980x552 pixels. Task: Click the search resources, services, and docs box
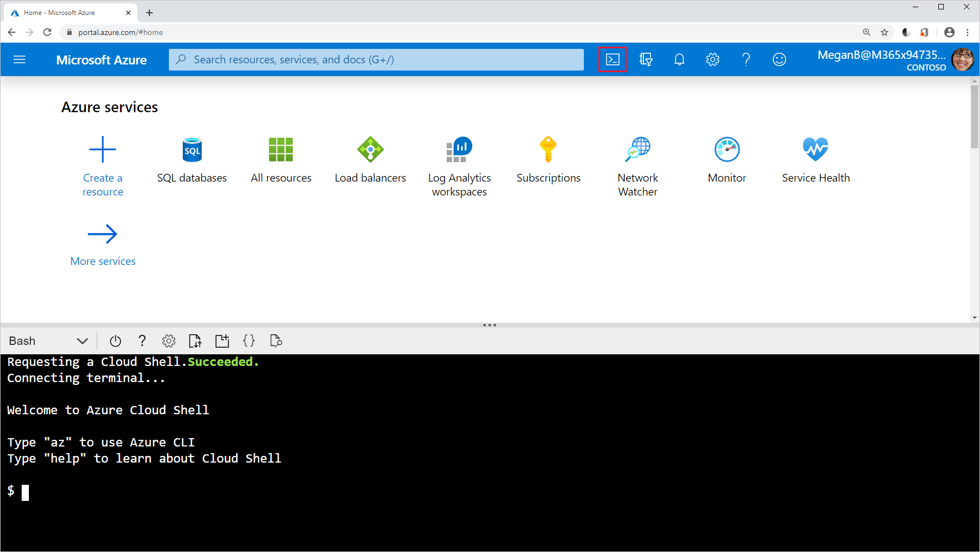(x=376, y=59)
